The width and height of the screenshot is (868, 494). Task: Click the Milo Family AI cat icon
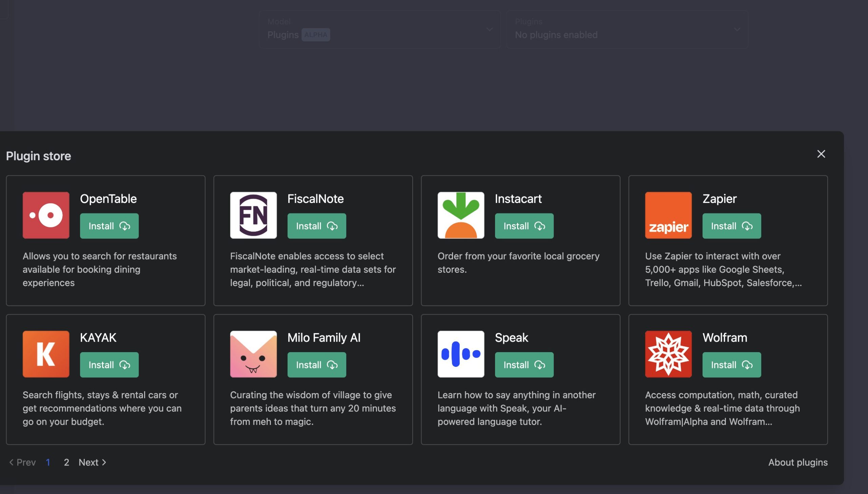253,354
